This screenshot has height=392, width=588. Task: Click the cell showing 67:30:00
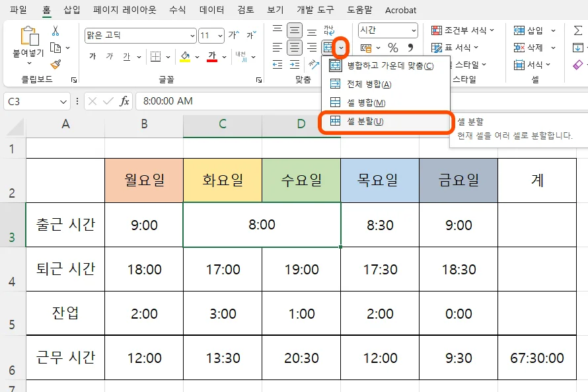pos(537,358)
